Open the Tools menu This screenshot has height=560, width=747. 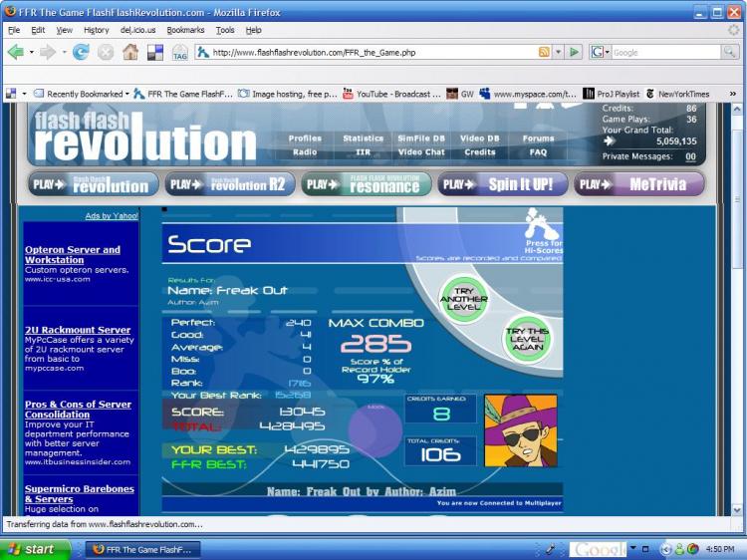[x=225, y=30]
